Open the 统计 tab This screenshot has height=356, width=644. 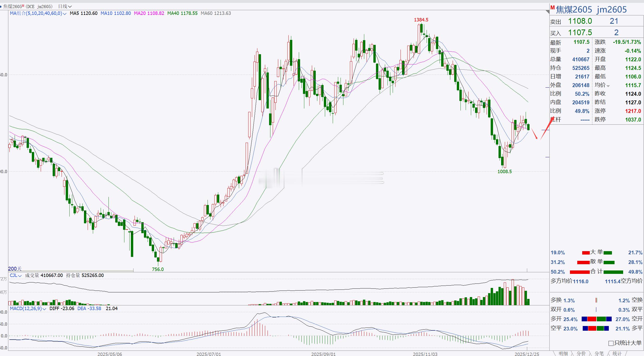pos(617,353)
